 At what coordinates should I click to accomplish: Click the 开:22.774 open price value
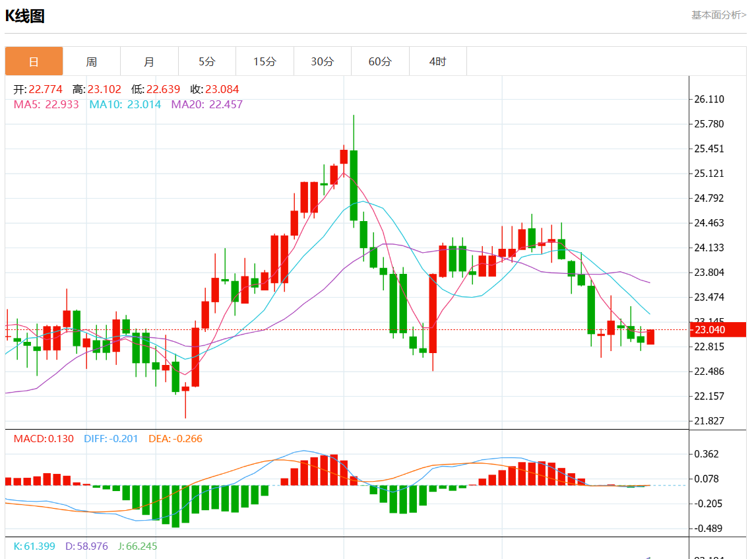point(38,89)
